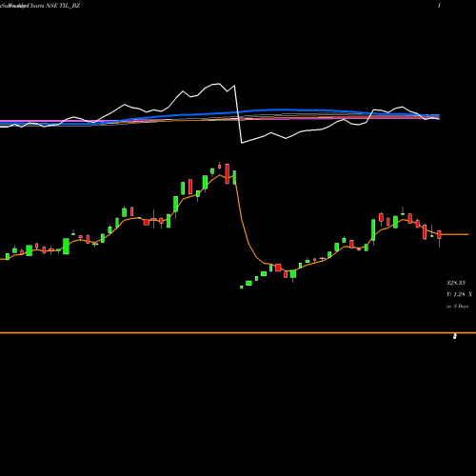This screenshot has height=476, width=476.
Task: Click the large red candlestick at the chart peak
Action: click(x=228, y=174)
